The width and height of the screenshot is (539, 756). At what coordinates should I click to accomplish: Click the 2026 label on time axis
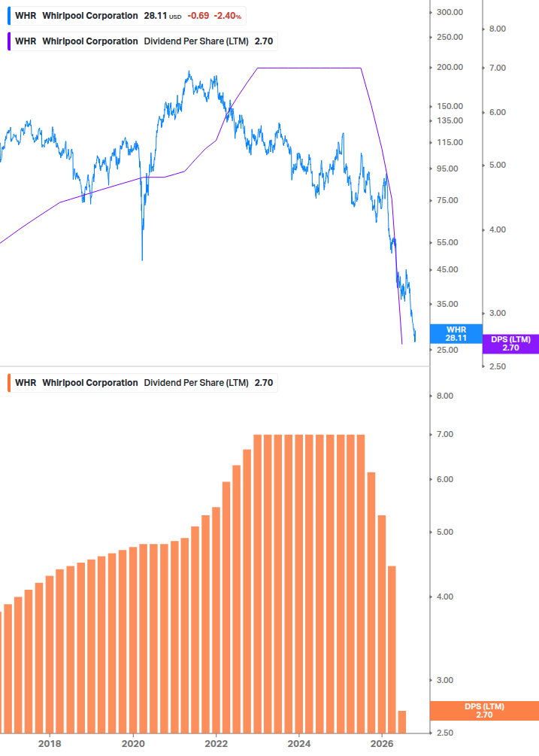(382, 744)
